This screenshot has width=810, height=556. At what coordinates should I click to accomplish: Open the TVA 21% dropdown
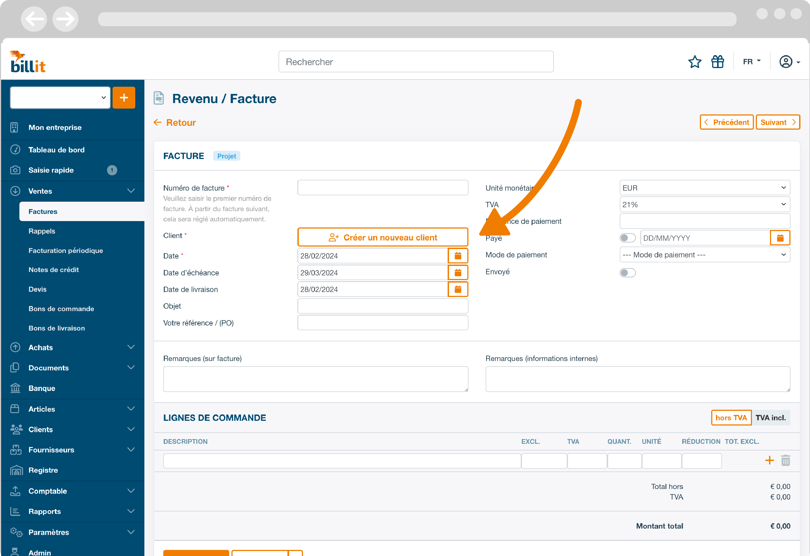(x=704, y=205)
